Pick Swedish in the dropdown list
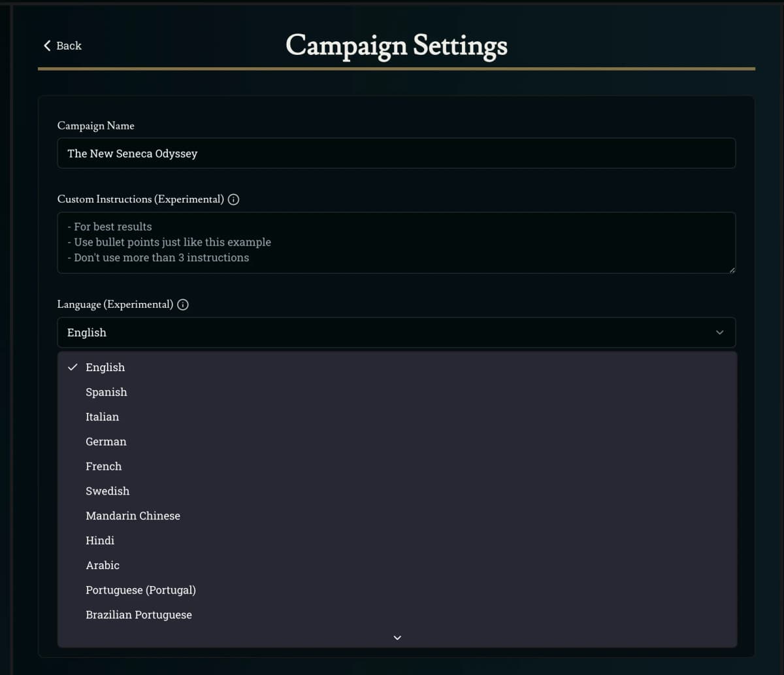The height and width of the screenshot is (675, 784). [x=108, y=491]
